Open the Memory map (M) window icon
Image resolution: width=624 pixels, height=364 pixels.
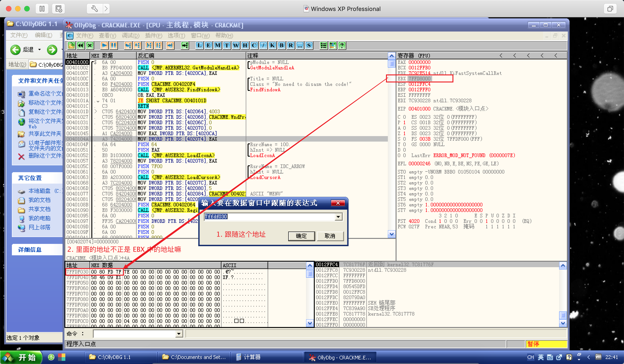218,45
